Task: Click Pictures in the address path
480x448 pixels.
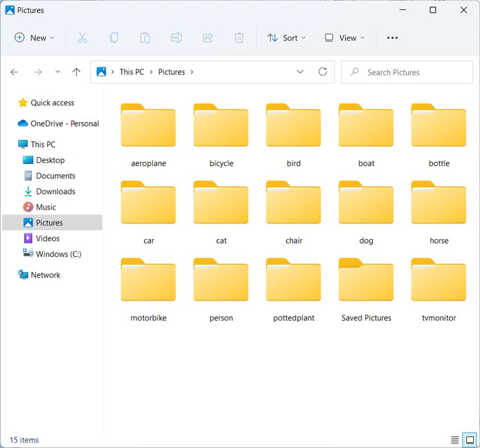Action: coord(171,72)
